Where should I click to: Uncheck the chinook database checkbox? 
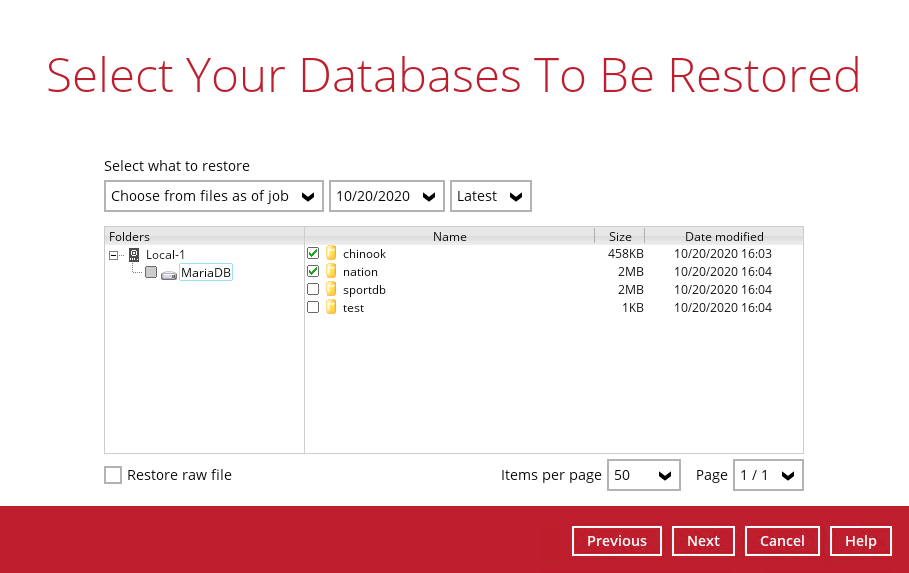click(x=313, y=254)
